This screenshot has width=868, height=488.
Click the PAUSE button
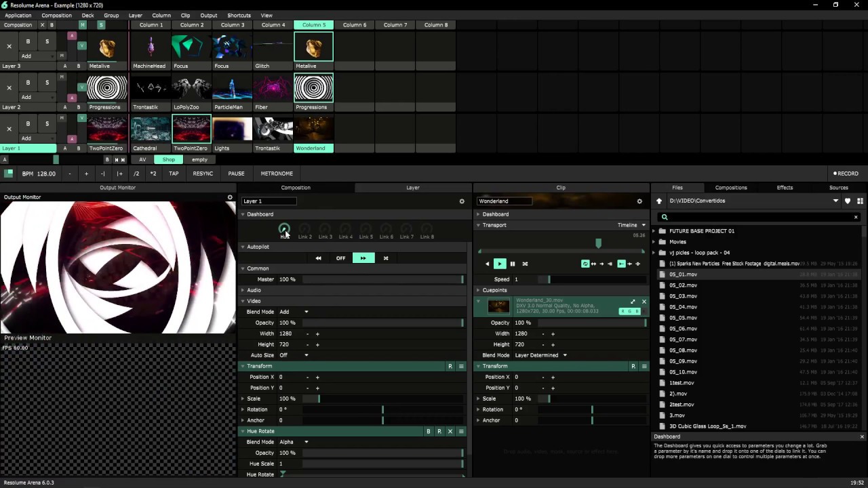pyautogui.click(x=236, y=174)
